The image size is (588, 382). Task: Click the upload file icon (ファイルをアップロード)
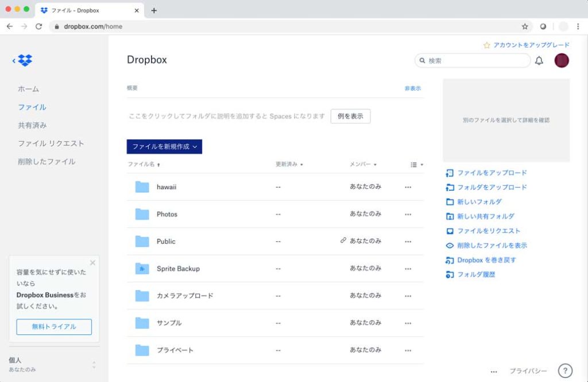pos(450,173)
